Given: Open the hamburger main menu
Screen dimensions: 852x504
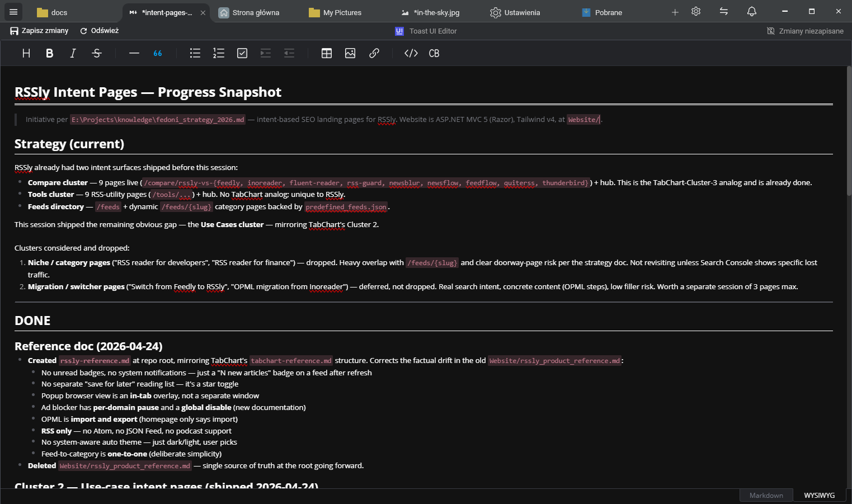Looking at the screenshot, I should coord(13,12).
